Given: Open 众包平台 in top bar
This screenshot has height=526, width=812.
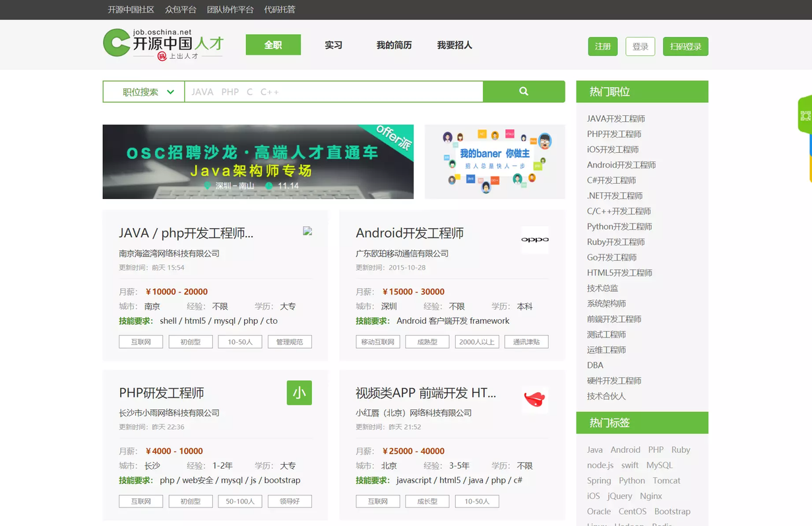Looking at the screenshot, I should click(x=181, y=9).
